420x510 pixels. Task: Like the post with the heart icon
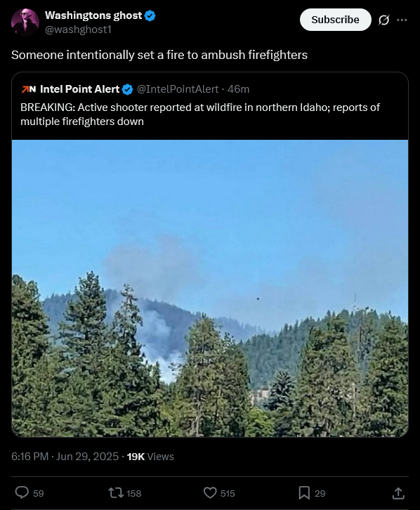(x=210, y=492)
